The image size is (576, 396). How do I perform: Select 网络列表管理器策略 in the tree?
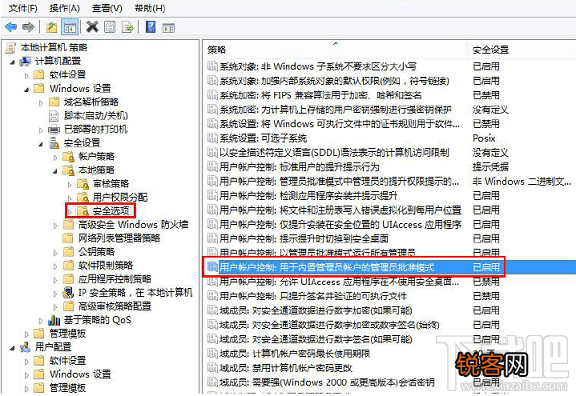[x=119, y=238]
